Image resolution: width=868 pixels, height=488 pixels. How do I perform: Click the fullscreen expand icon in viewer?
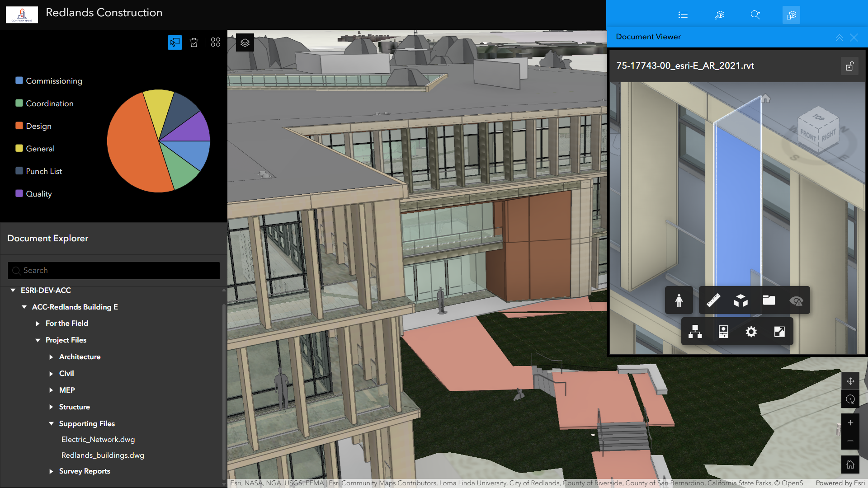click(x=779, y=332)
